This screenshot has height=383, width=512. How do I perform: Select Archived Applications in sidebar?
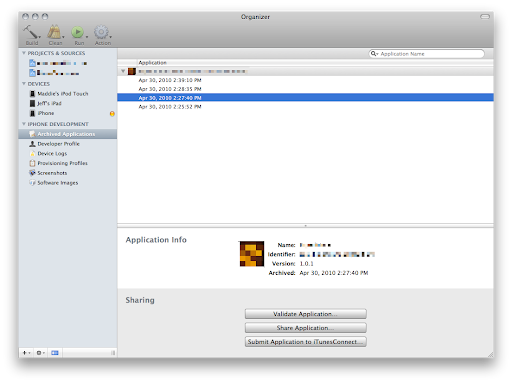68,134
